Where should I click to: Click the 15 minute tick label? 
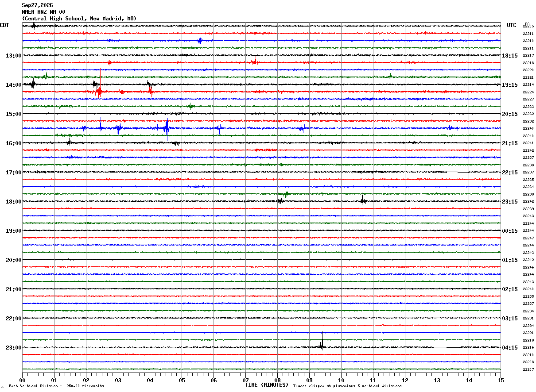(501, 380)
